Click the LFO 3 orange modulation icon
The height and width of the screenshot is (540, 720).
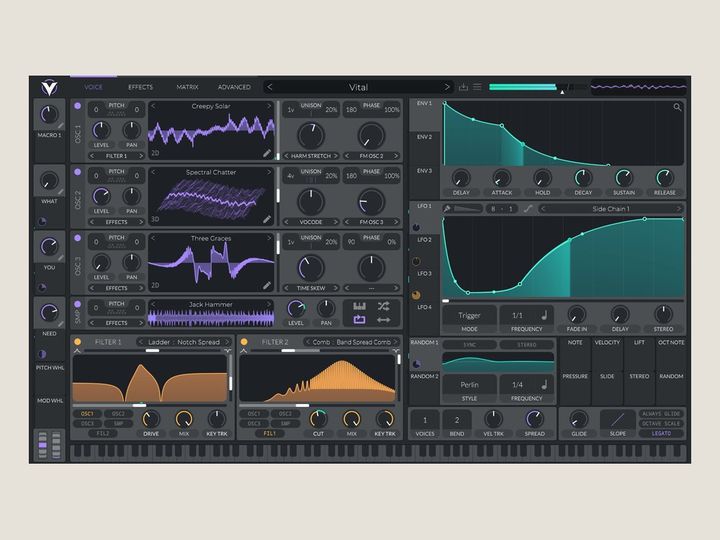click(416, 295)
